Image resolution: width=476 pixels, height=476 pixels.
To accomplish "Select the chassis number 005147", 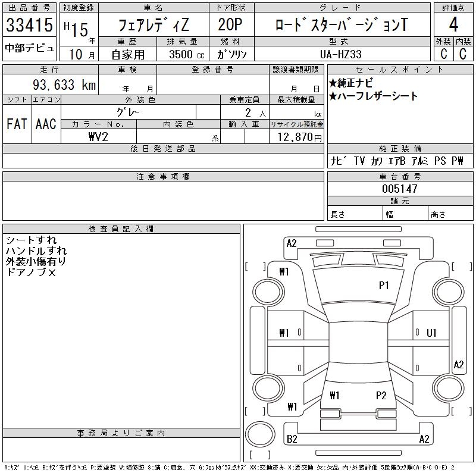I will click(x=399, y=189).
